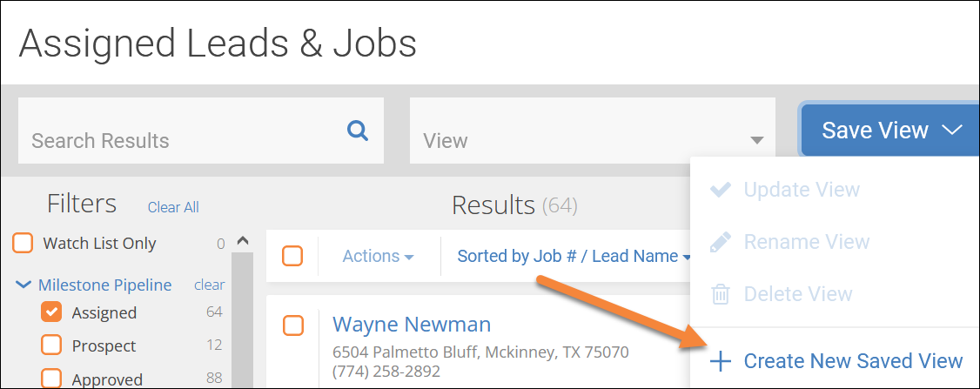The height and width of the screenshot is (389, 980).
Task: Click the checkmark icon beside Update View
Action: coord(721,190)
